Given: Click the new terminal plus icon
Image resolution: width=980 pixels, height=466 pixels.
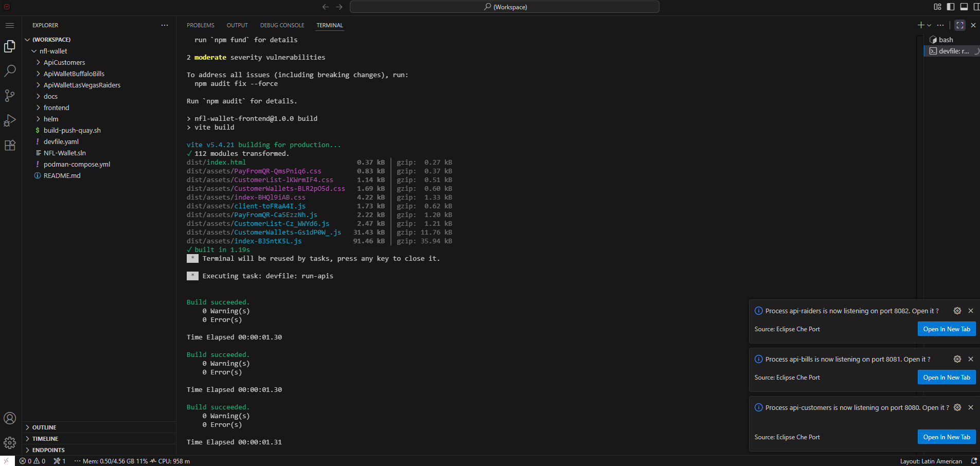Looking at the screenshot, I should [920, 25].
